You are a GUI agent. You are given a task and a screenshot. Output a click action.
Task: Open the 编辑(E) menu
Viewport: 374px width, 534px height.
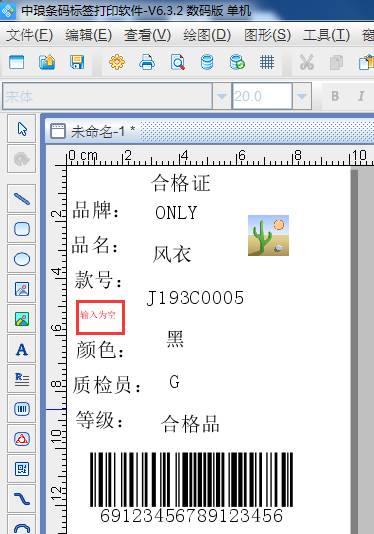pyautogui.click(x=89, y=35)
